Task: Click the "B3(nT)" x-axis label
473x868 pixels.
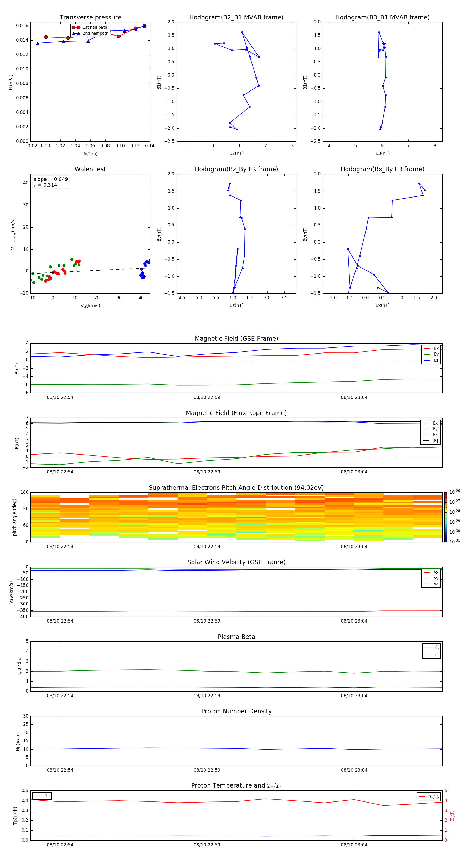Action: coord(382,153)
